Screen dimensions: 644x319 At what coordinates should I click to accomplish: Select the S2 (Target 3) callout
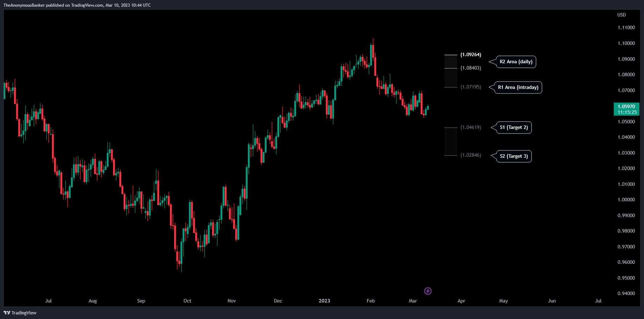(x=514, y=156)
